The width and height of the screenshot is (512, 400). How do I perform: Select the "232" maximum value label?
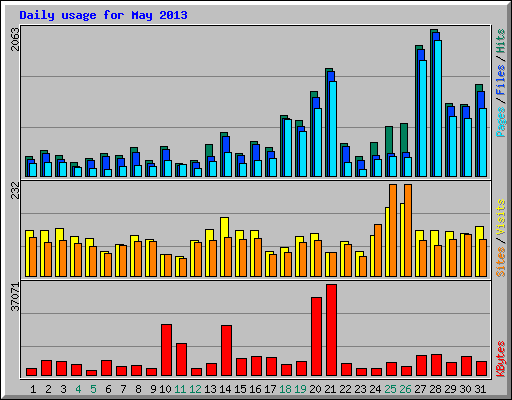point(15,190)
